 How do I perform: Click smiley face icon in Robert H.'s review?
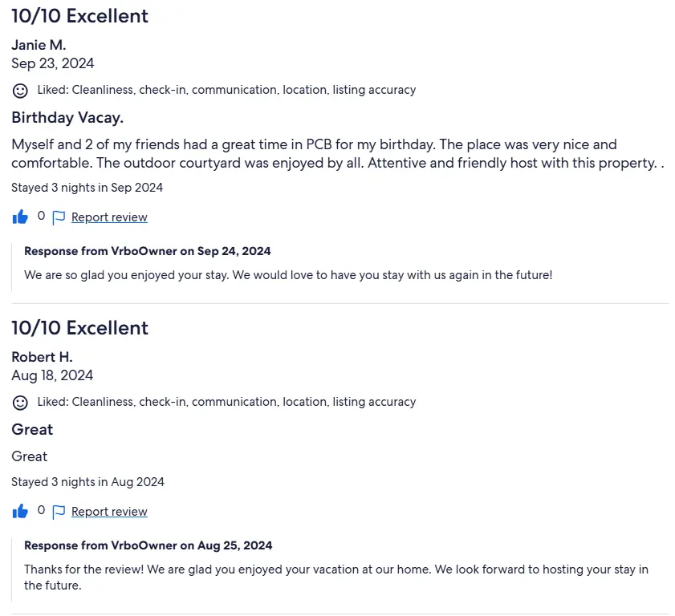[20, 403]
